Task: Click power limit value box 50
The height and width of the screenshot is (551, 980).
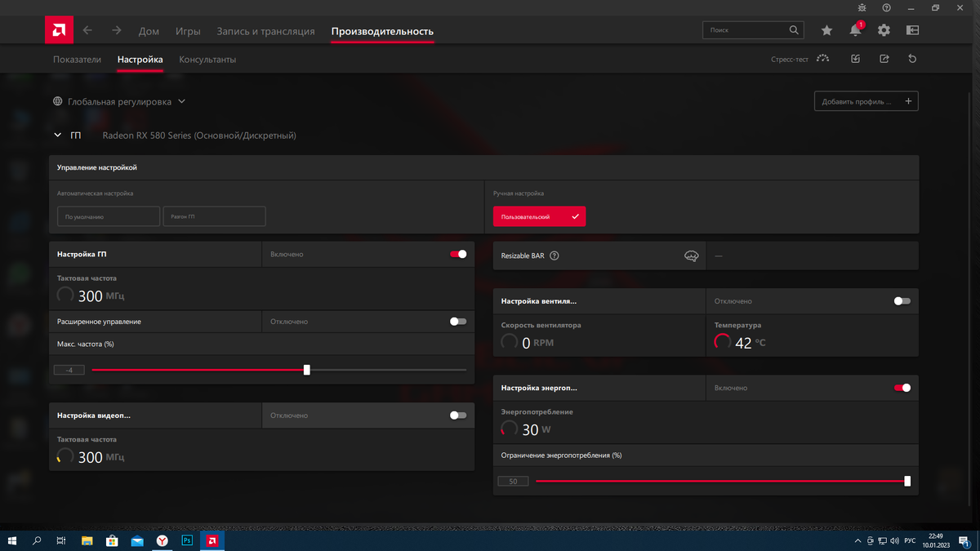Action: (x=513, y=482)
